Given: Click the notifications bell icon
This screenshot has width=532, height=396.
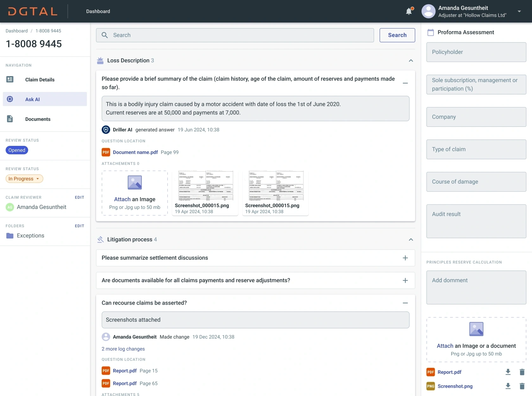Looking at the screenshot, I should [x=409, y=11].
